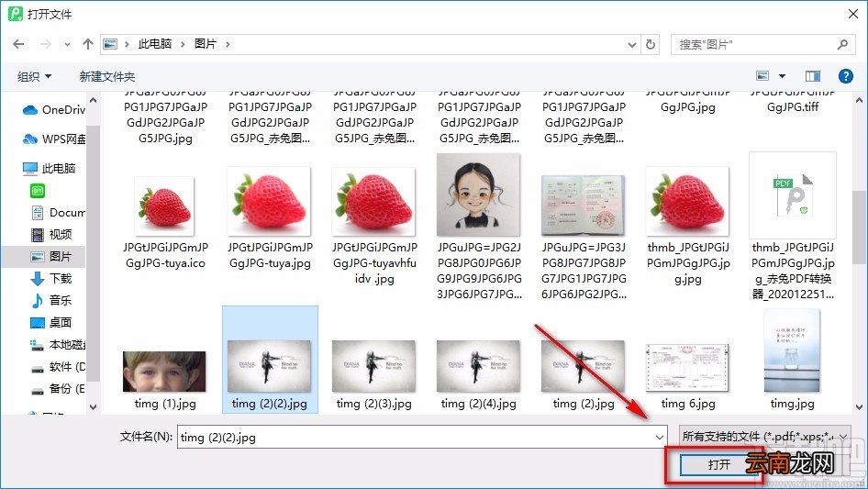The height and width of the screenshot is (489, 868).
Task: Select 本地磁盘 drive in sidebar
Action: (x=58, y=344)
